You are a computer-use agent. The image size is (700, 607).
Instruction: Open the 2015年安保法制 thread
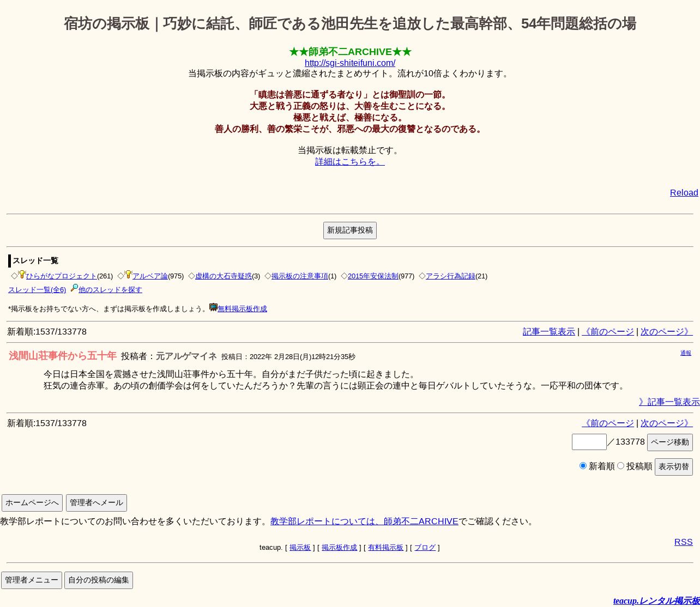point(373,276)
